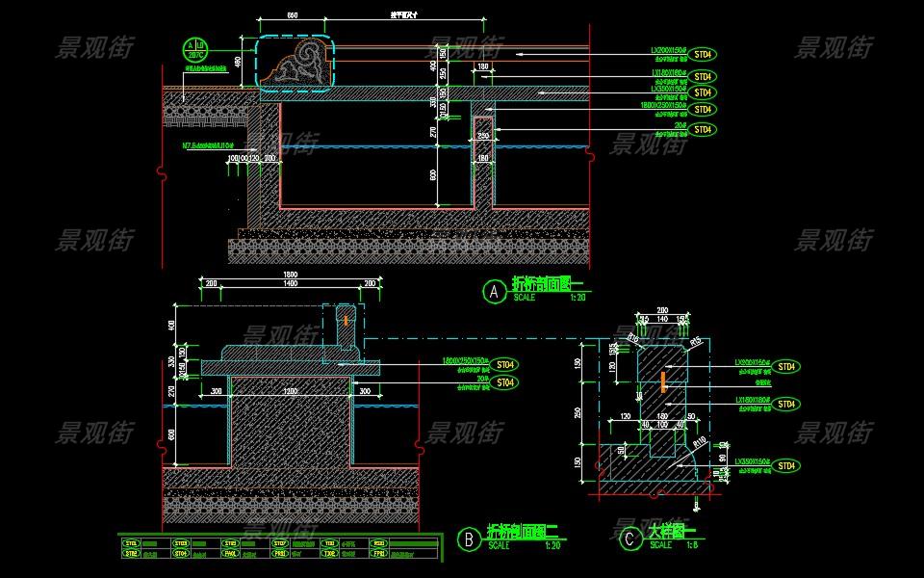This screenshot has width=924, height=578.
Task: Select bottom STD4 tag in detail C
Action: [x=787, y=466]
